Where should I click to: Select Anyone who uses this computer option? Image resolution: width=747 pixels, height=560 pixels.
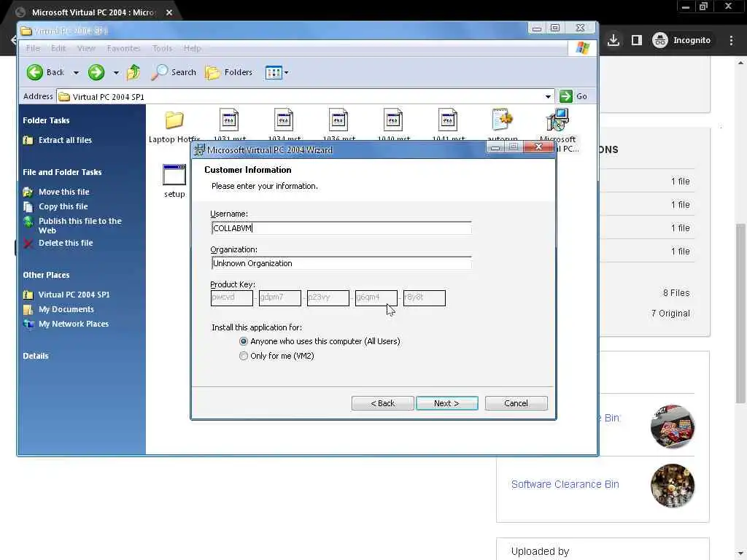pyautogui.click(x=244, y=341)
